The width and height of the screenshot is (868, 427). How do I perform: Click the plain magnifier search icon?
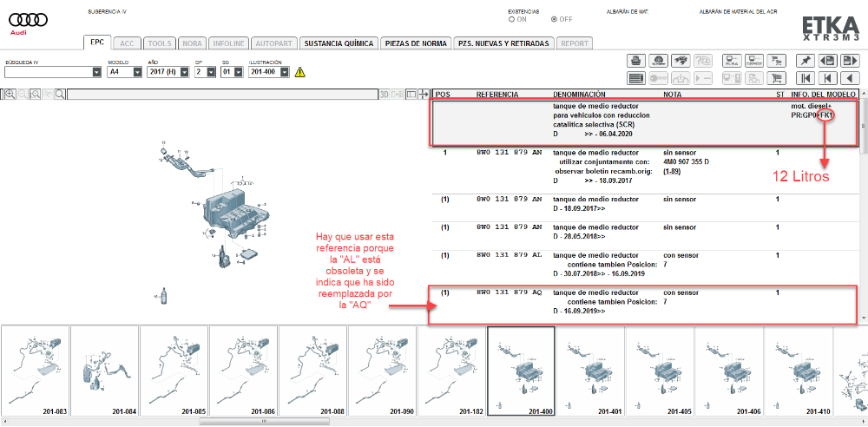[59, 94]
